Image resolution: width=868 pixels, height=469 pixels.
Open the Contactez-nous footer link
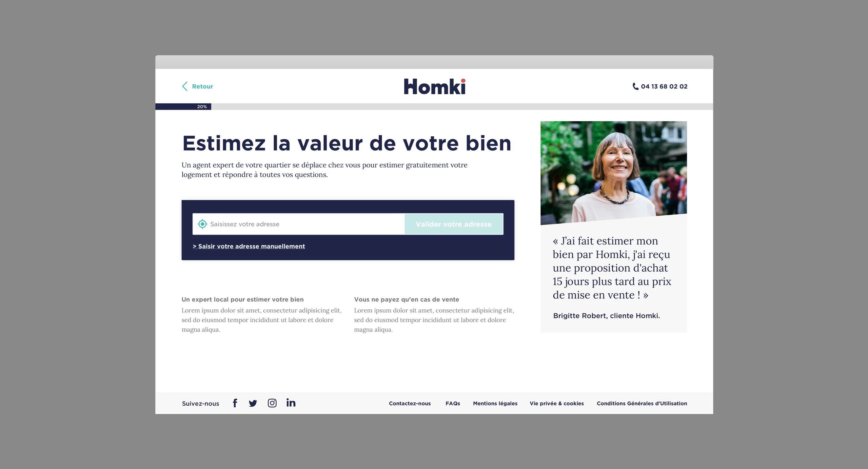click(410, 403)
